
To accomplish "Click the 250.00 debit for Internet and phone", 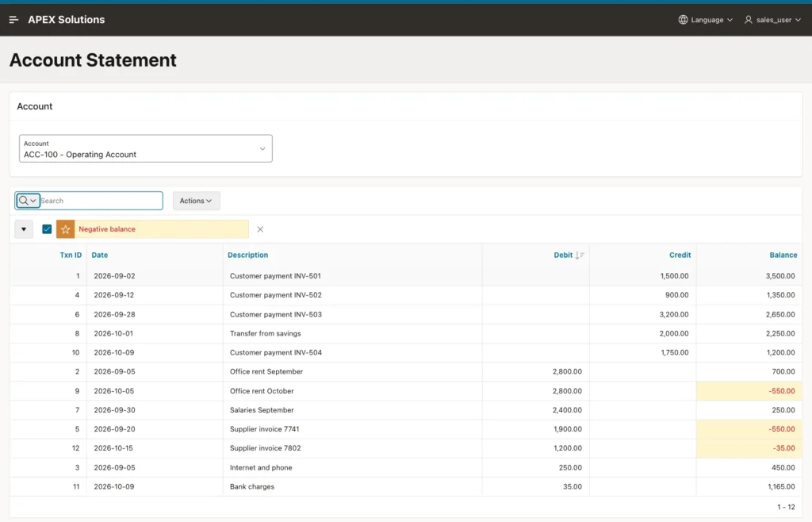I will (570, 467).
